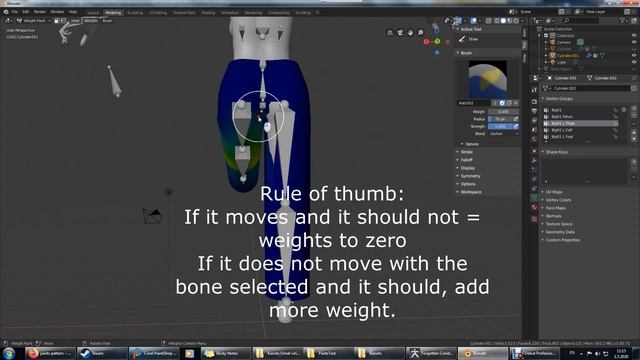The width and height of the screenshot is (640, 360).
Task: Open the Weight Paint mode dropdown
Action: [x=34, y=20]
